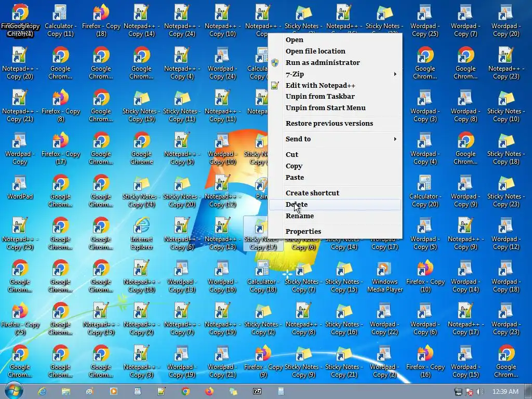The width and height of the screenshot is (532, 399).
Task: Click the Notepad++ - Copy (15) desktop icon
Action: pos(101,319)
